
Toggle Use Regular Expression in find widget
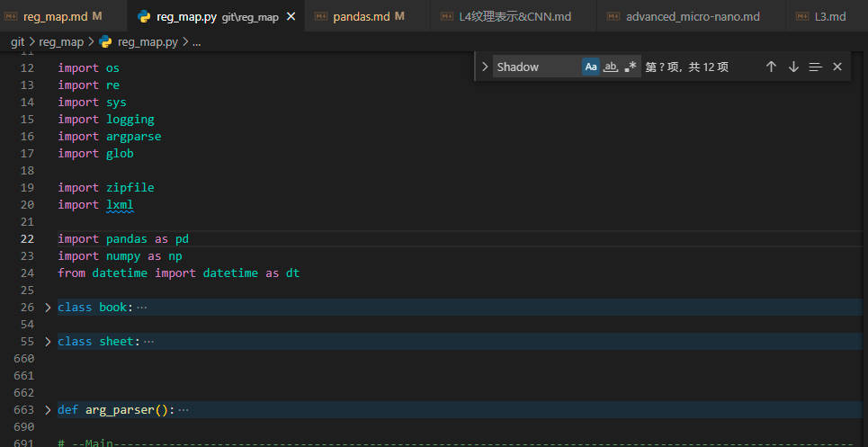click(x=631, y=67)
